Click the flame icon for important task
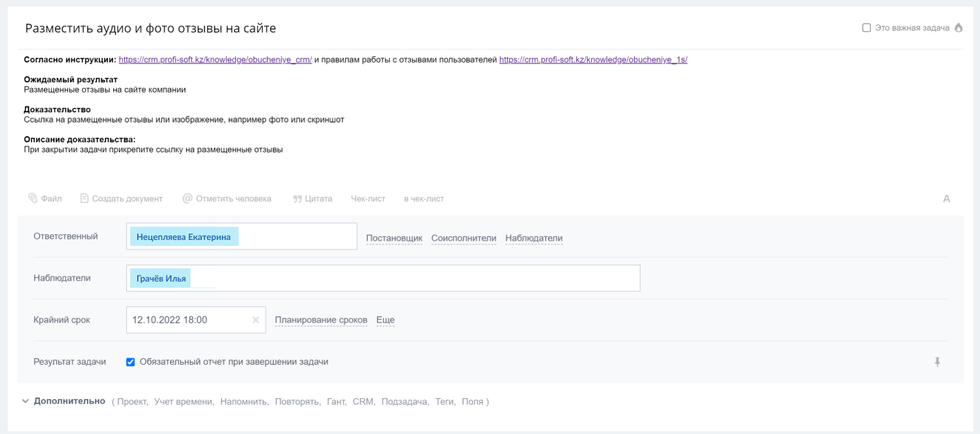 pyautogui.click(x=959, y=28)
